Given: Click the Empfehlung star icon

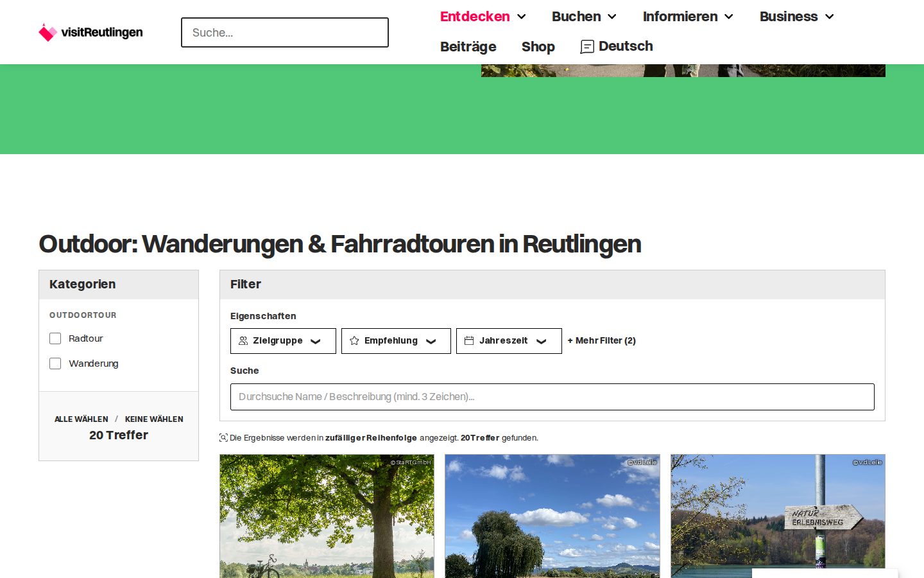Looking at the screenshot, I should [x=354, y=341].
